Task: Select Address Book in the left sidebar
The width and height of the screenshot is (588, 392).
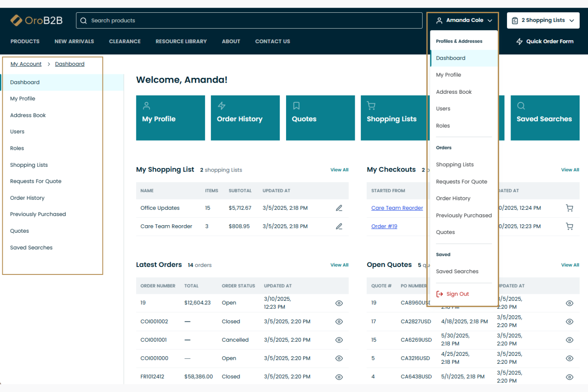Action: click(x=28, y=115)
